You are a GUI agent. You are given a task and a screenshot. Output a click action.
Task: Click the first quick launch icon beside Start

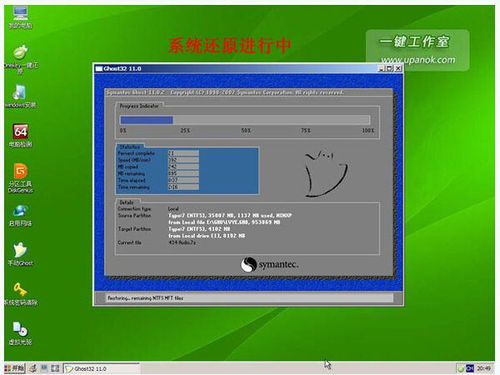click(33, 368)
